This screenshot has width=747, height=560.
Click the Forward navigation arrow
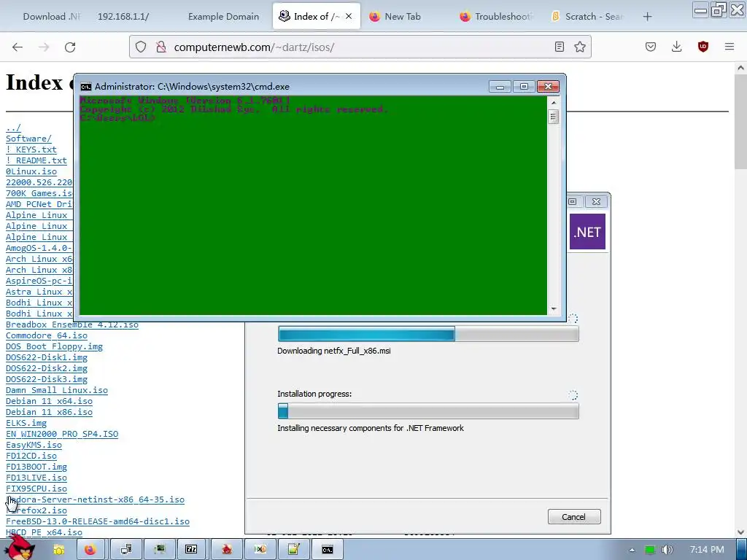coord(44,47)
